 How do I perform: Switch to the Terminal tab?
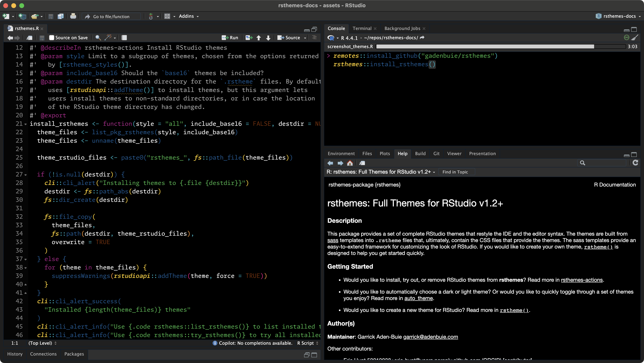362,28
